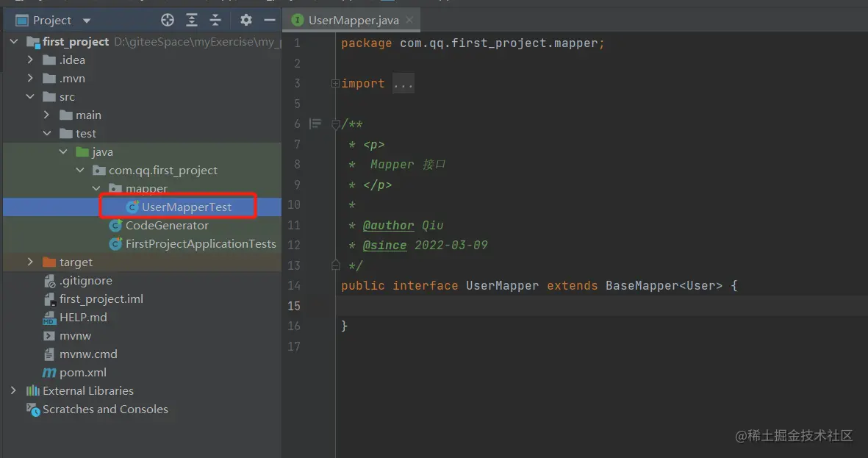Click line number 15 in the gutter
Screen dimensions: 868x458
point(294,306)
